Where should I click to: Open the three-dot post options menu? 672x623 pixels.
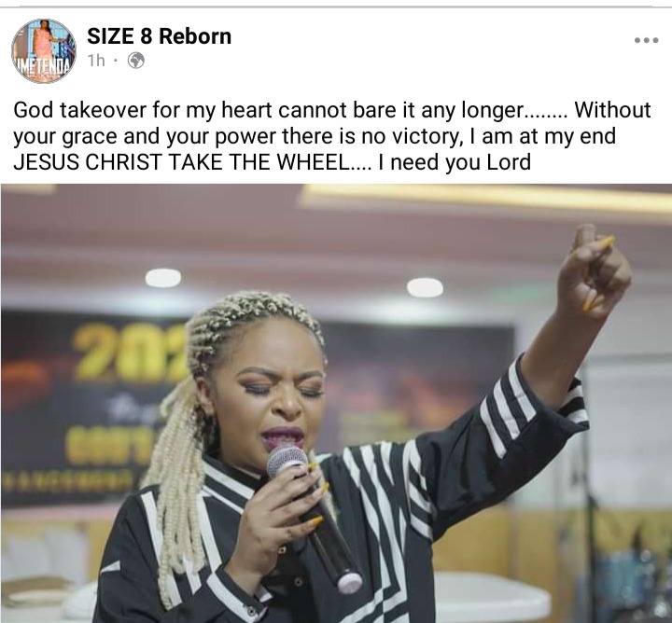click(x=646, y=40)
